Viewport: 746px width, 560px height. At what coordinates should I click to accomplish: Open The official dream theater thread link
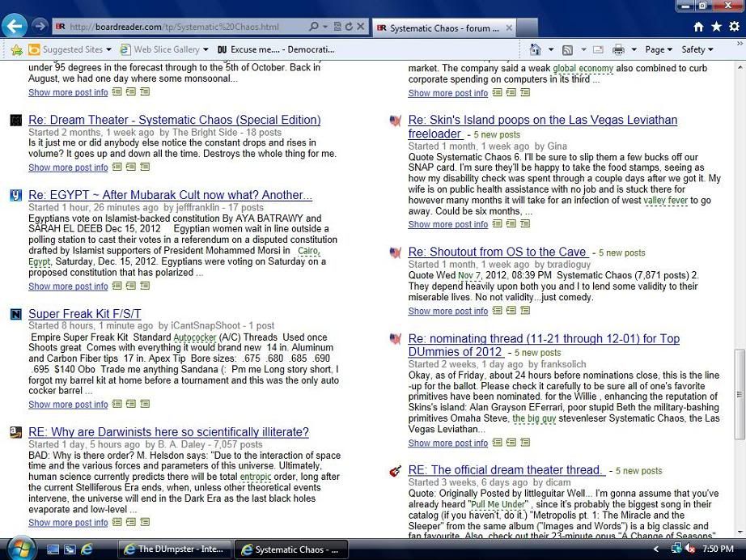click(x=507, y=470)
